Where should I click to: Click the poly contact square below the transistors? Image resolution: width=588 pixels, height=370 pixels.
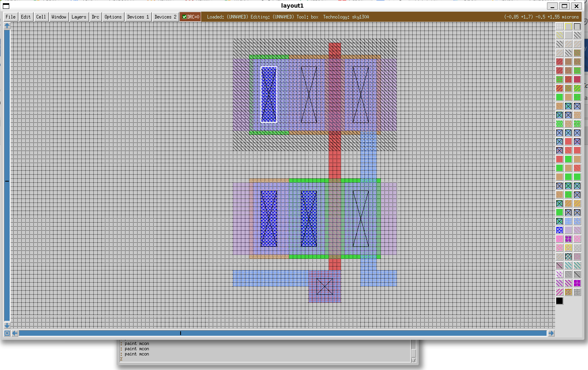(325, 286)
